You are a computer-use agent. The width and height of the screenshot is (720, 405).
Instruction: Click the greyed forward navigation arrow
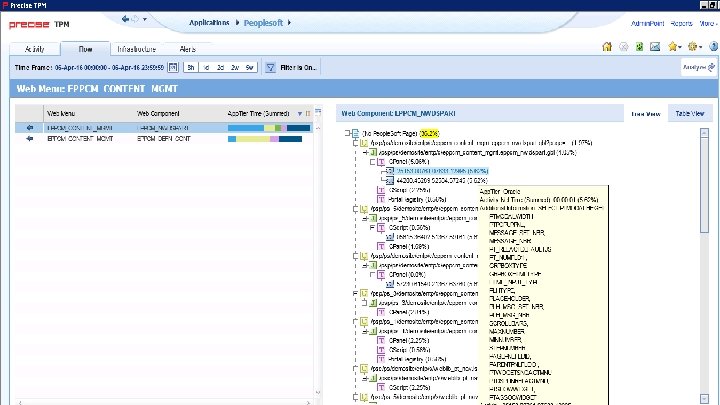click(135, 19)
